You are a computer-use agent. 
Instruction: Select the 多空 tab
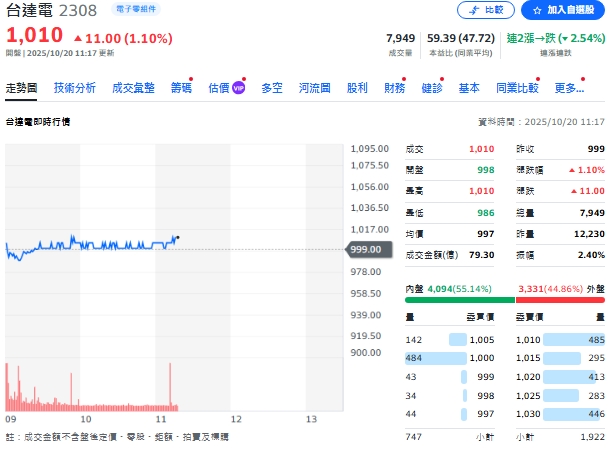[272, 88]
